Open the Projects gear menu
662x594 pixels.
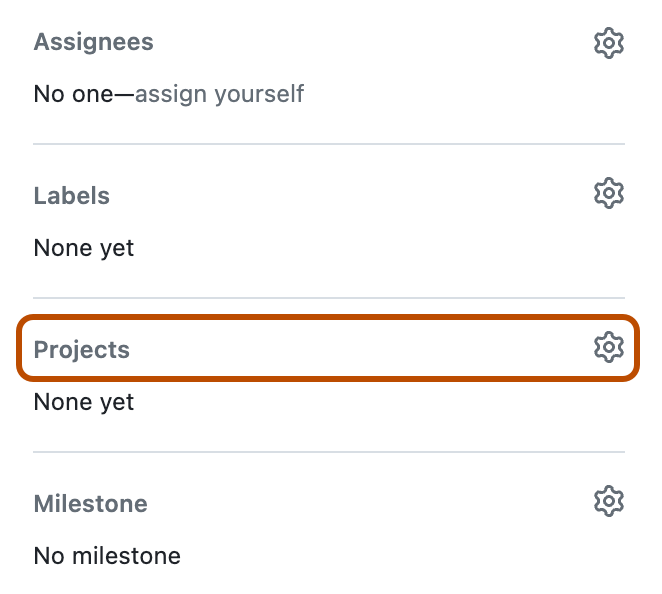click(608, 348)
